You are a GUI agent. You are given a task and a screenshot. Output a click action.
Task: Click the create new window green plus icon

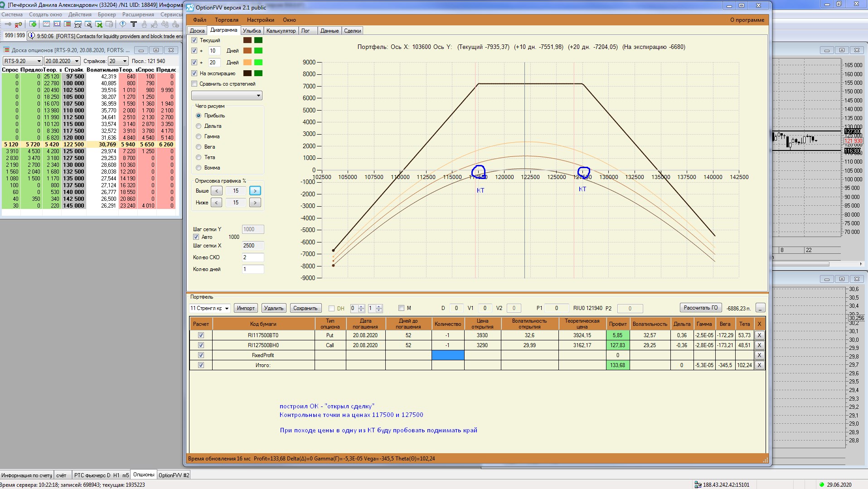pyautogui.click(x=33, y=24)
